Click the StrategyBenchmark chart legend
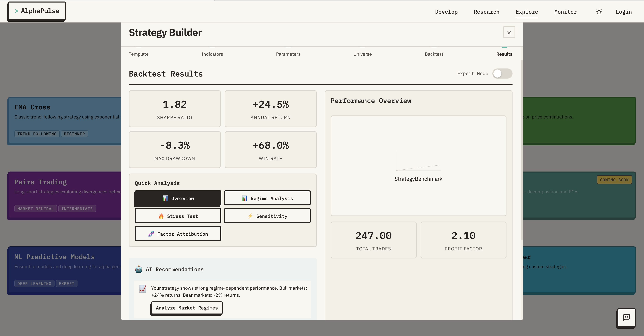 (418, 179)
